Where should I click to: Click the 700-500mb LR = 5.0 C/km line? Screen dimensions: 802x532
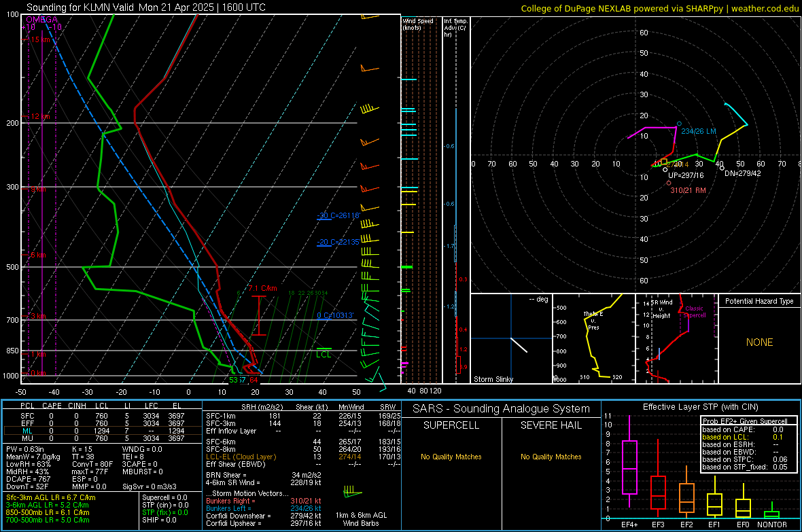click(48, 520)
